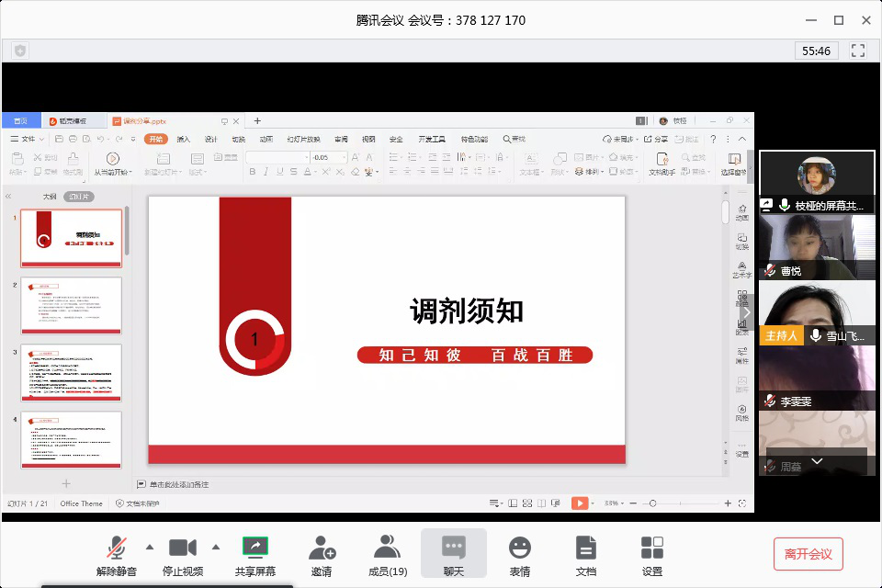
Task: Expand video options arrow beside 停止视频
Action: click(216, 547)
